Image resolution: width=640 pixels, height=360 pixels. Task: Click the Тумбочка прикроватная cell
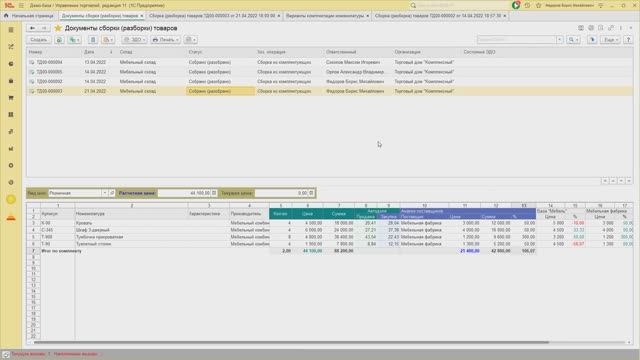point(131,237)
